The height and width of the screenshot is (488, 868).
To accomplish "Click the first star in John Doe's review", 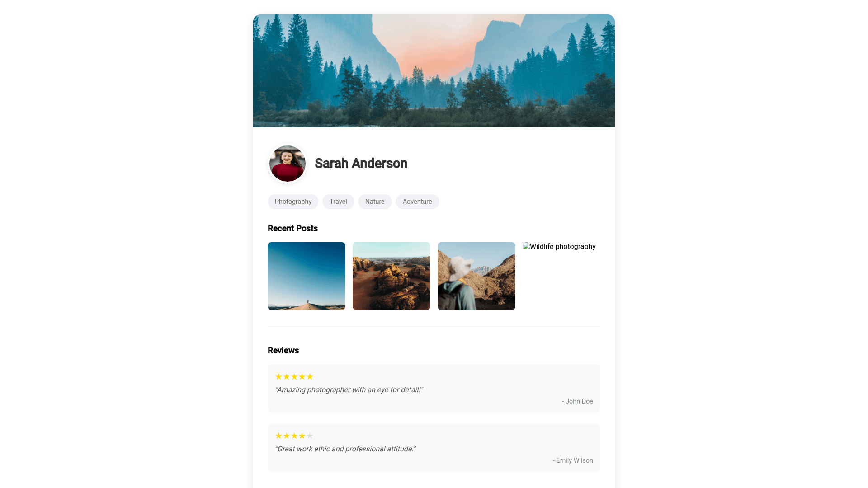I will pos(278,377).
